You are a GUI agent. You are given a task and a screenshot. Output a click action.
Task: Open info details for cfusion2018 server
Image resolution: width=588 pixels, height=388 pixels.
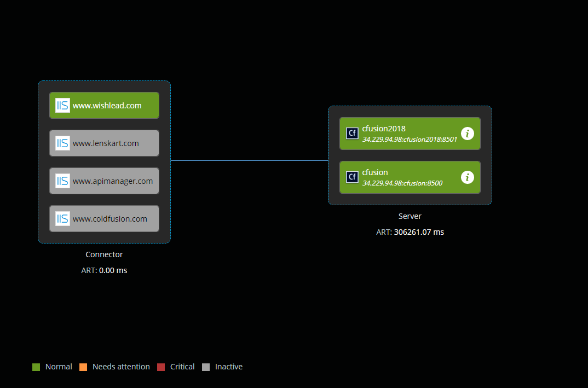click(467, 133)
